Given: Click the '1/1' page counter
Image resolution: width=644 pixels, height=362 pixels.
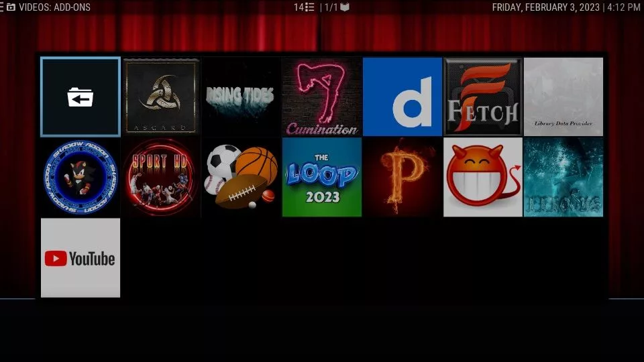Looking at the screenshot, I should click(331, 7).
